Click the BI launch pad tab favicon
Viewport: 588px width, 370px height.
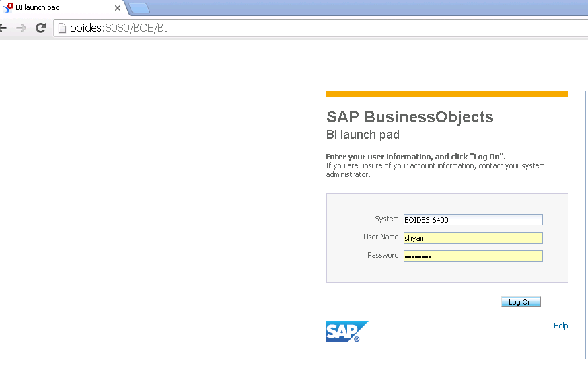8,7
